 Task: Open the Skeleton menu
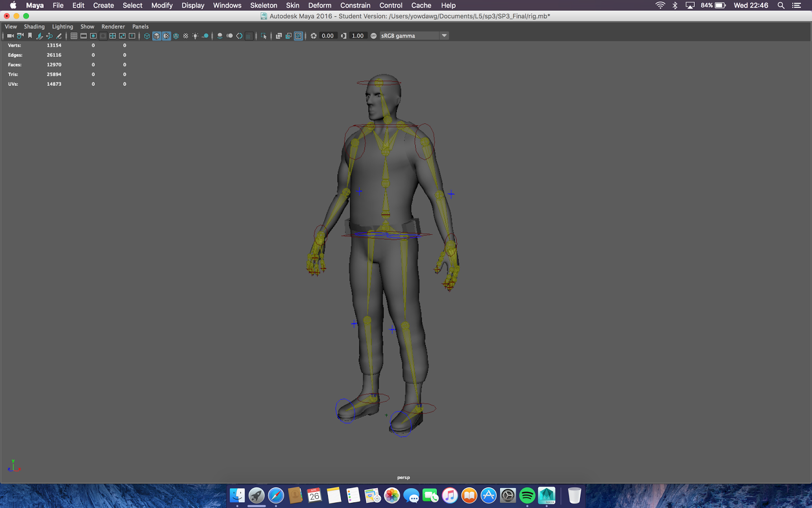tap(263, 6)
